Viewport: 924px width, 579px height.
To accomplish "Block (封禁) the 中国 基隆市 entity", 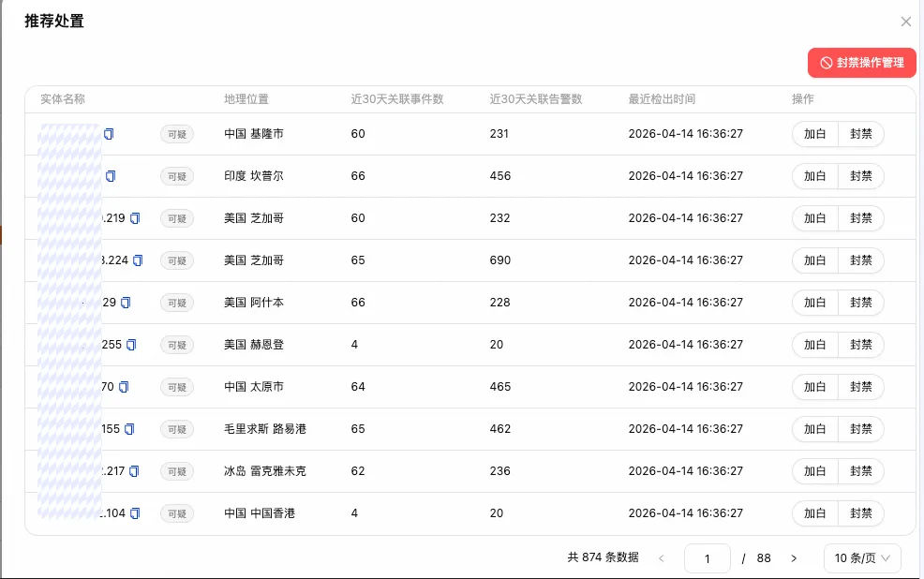I will pos(861,134).
